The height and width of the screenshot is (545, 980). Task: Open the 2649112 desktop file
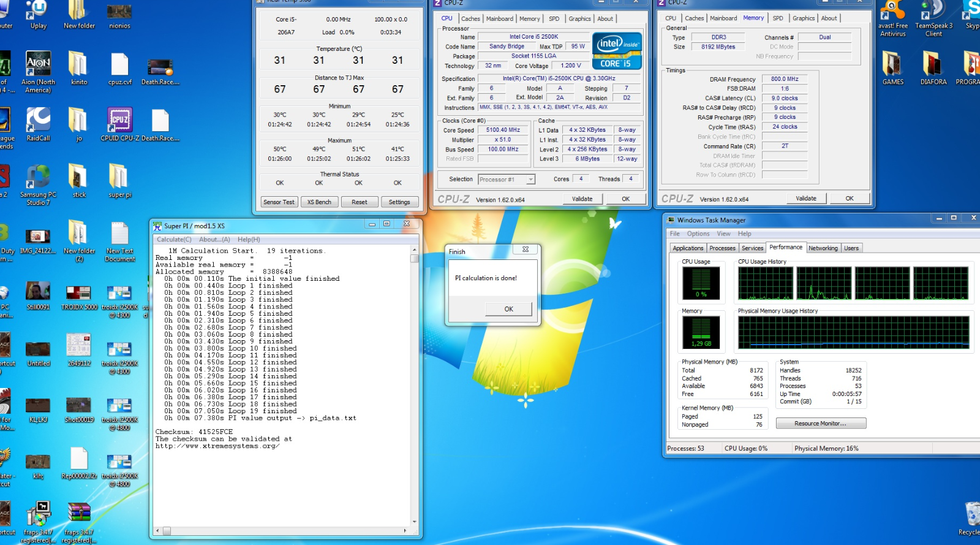click(79, 349)
